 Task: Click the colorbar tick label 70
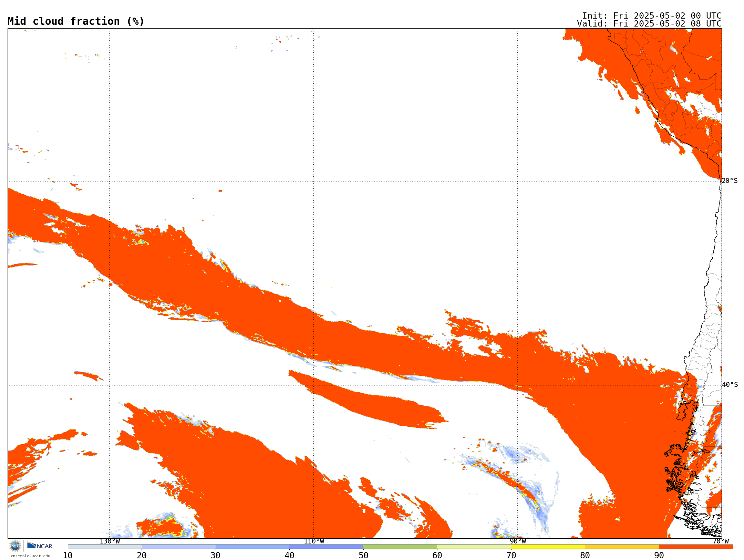pyautogui.click(x=511, y=555)
